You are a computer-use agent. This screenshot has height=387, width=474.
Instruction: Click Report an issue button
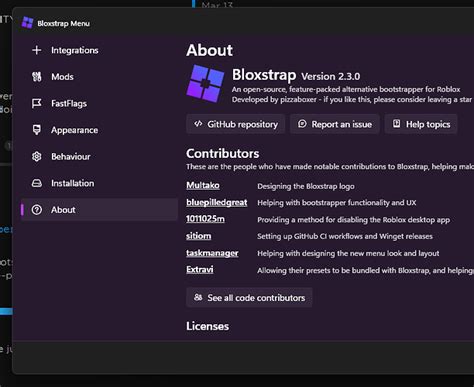point(335,124)
